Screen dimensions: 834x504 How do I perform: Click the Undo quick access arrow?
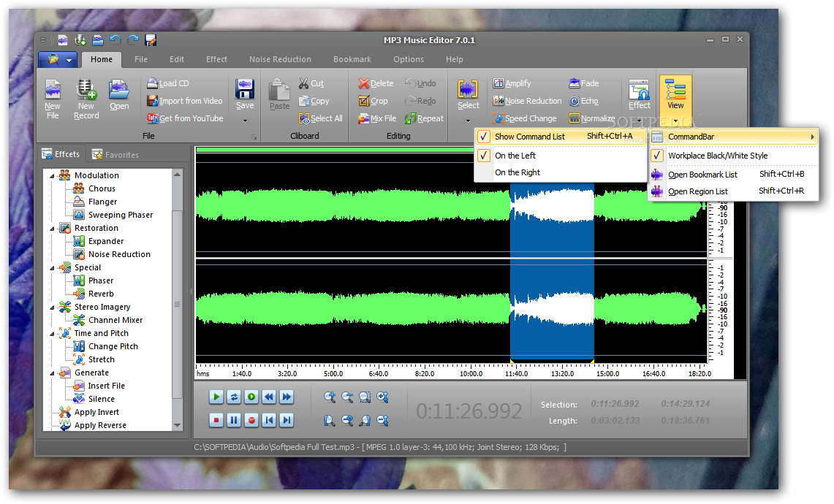click(x=115, y=40)
